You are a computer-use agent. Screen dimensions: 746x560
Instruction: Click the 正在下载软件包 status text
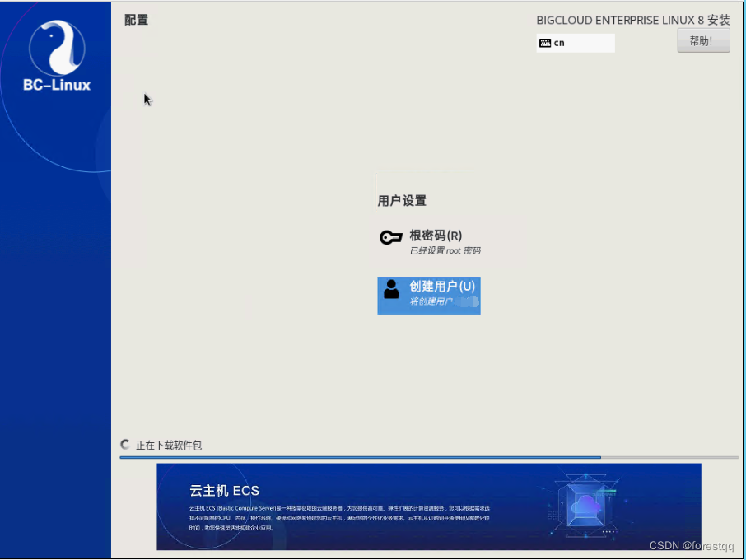tap(169, 446)
